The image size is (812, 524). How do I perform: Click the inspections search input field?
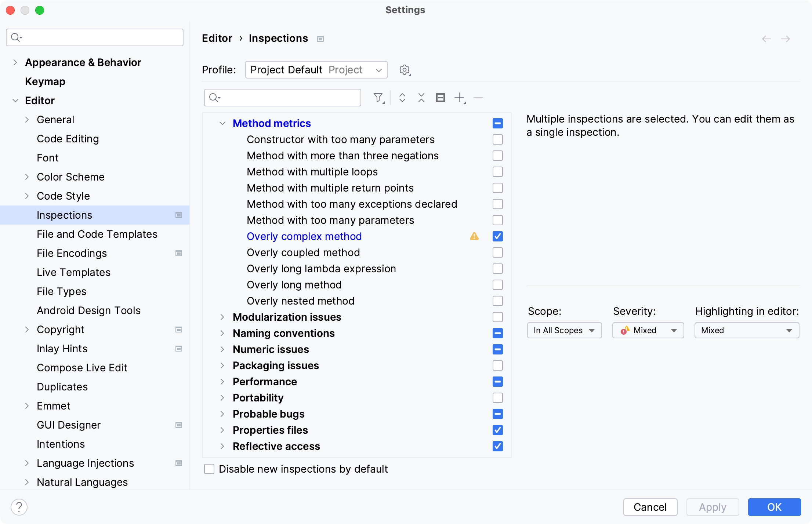pos(283,97)
